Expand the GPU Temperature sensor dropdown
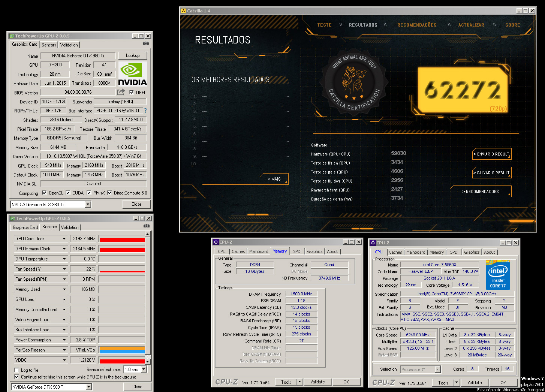The image size is (545, 392). 64,259
